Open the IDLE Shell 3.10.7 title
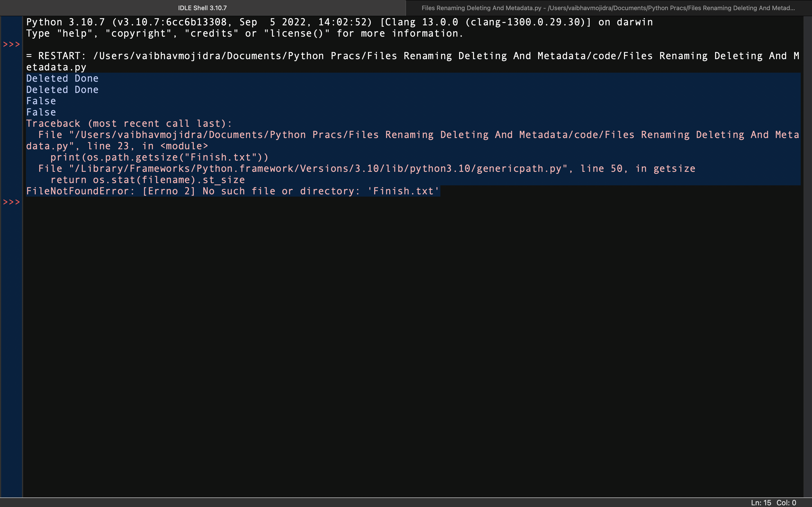Viewport: 812px width, 507px height. click(203, 8)
